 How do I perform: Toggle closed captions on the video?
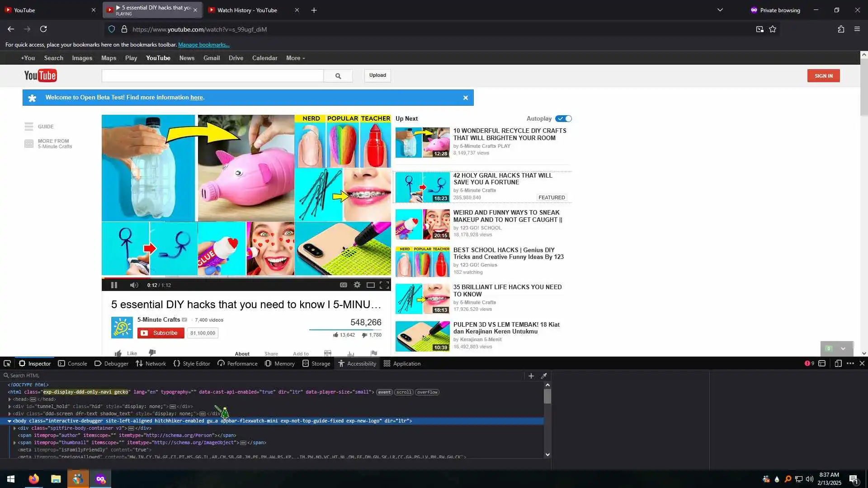[x=344, y=285]
